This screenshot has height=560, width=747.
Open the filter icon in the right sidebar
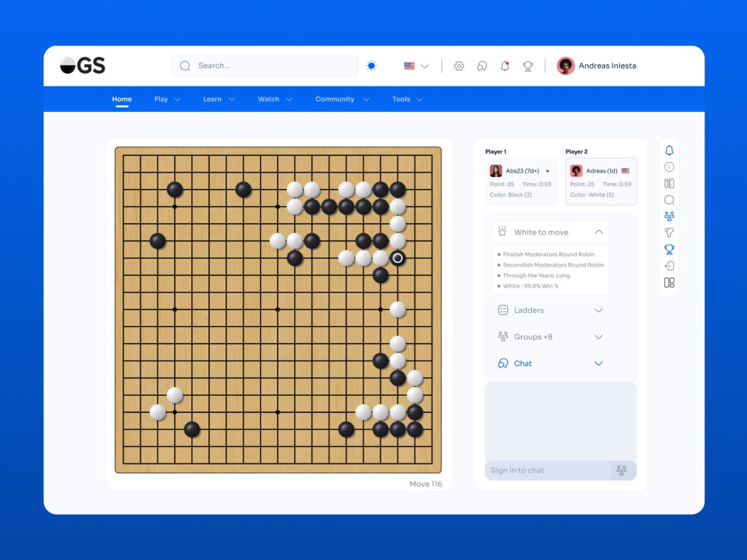(x=669, y=232)
